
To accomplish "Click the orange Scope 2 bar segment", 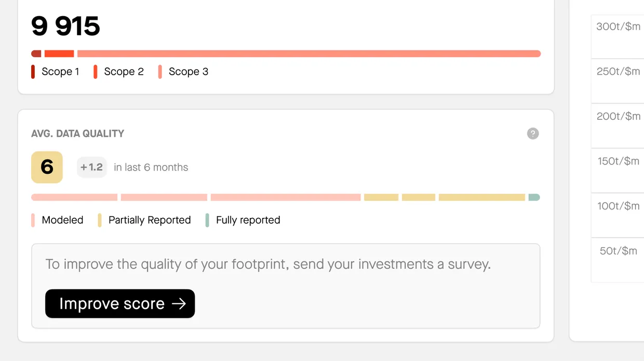I will tap(59, 54).
